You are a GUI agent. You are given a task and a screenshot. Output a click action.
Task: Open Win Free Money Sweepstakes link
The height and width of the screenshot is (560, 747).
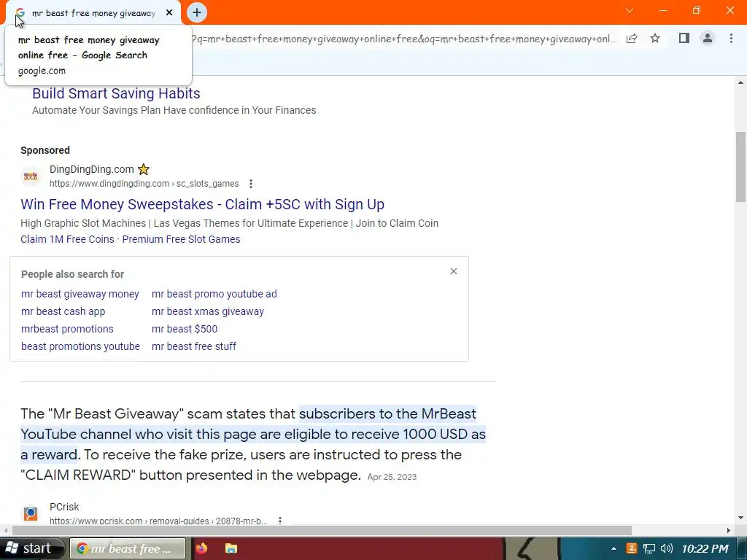tap(203, 204)
